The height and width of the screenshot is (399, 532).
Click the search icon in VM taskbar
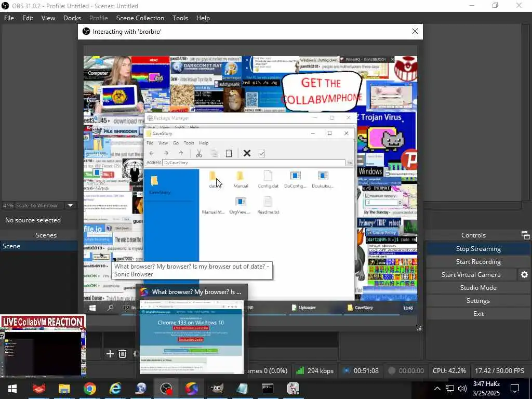coord(110,308)
